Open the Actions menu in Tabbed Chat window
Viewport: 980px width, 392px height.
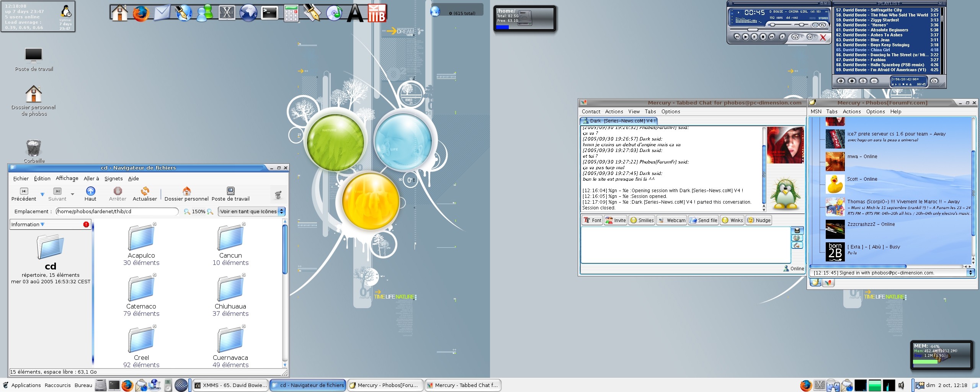[x=614, y=111]
